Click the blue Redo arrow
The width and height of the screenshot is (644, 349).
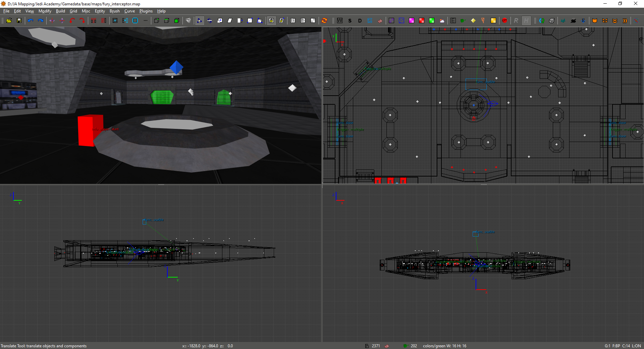click(x=41, y=20)
